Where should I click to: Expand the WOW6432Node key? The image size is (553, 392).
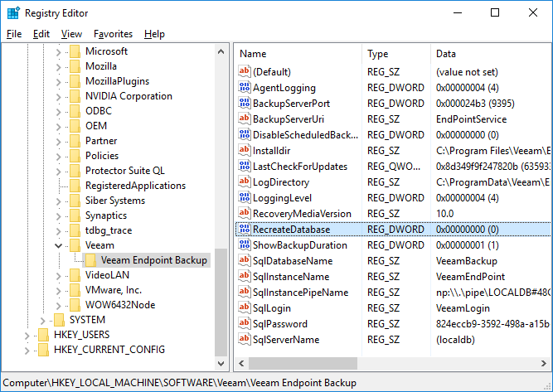[59, 305]
